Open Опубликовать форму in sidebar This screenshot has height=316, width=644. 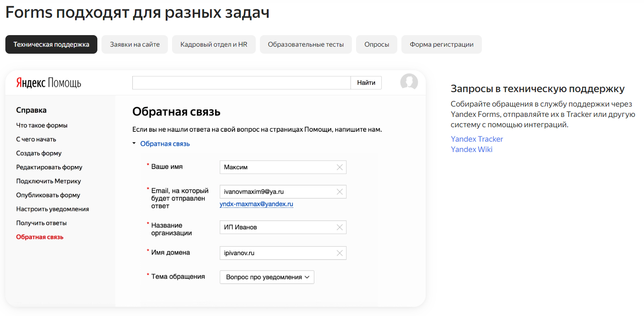[48, 195]
